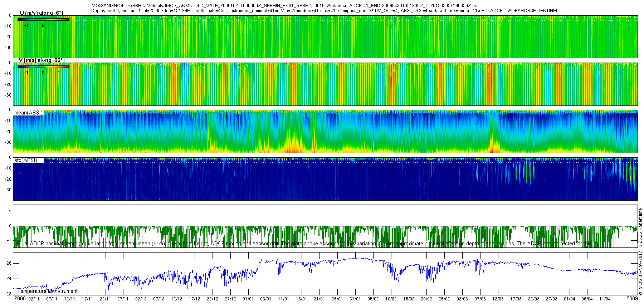This screenshot has height=304, width=644.
Task: Pick the 01/01 date tick label
Action: click(248, 299)
